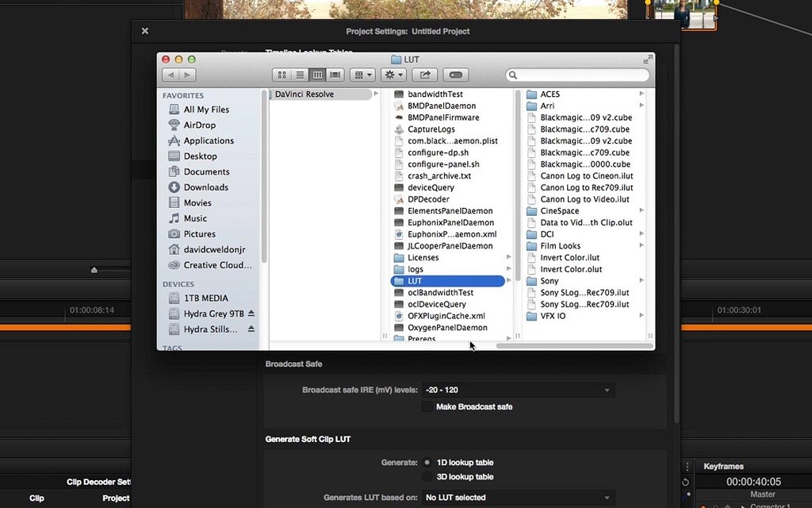Viewport: 812px width, 508px height.
Task: Click the Clip tab in decoder settings
Action: (36, 498)
